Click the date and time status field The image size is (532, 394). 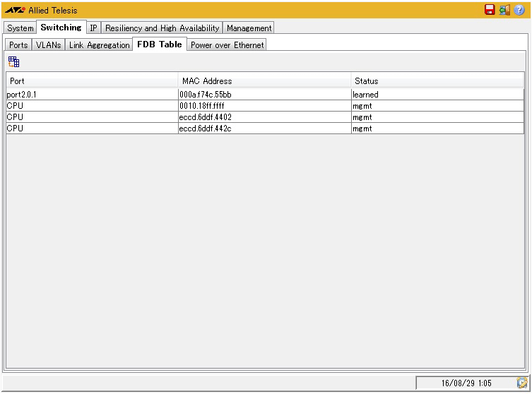pyautogui.click(x=466, y=383)
